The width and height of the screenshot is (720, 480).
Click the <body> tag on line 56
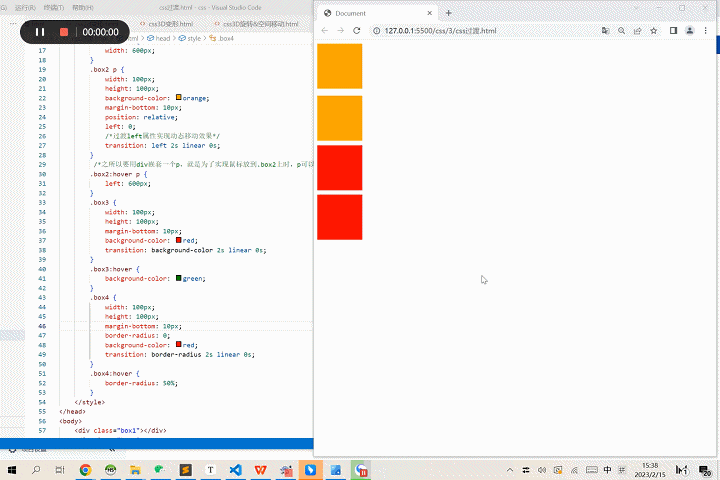[x=70, y=421]
